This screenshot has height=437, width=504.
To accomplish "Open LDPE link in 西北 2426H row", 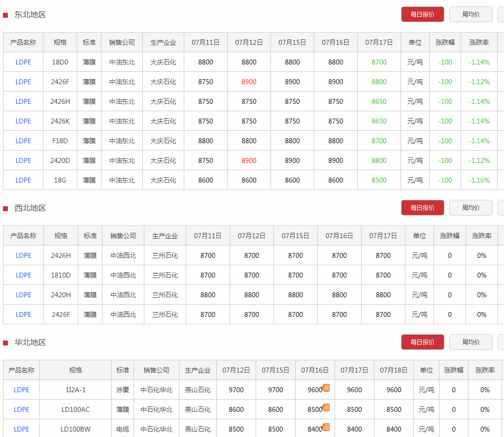I will pyautogui.click(x=24, y=255).
